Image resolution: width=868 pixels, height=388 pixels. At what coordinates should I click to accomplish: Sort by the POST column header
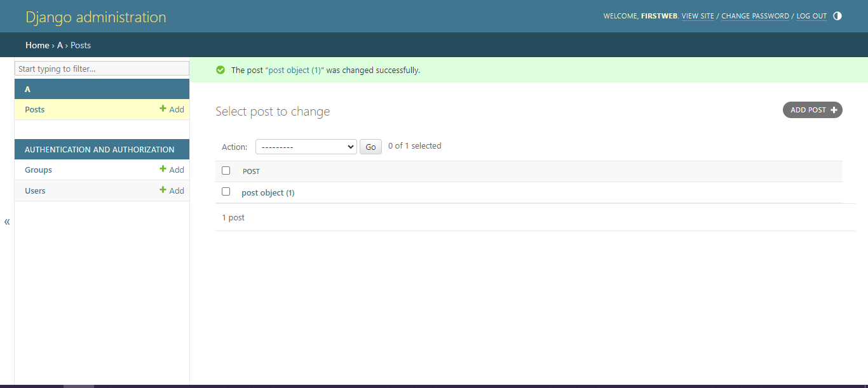(251, 171)
